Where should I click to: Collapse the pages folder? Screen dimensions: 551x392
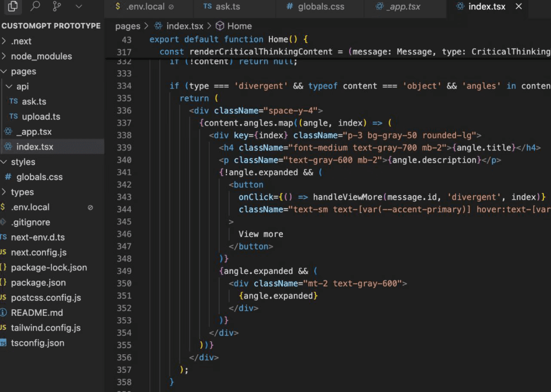point(23,71)
